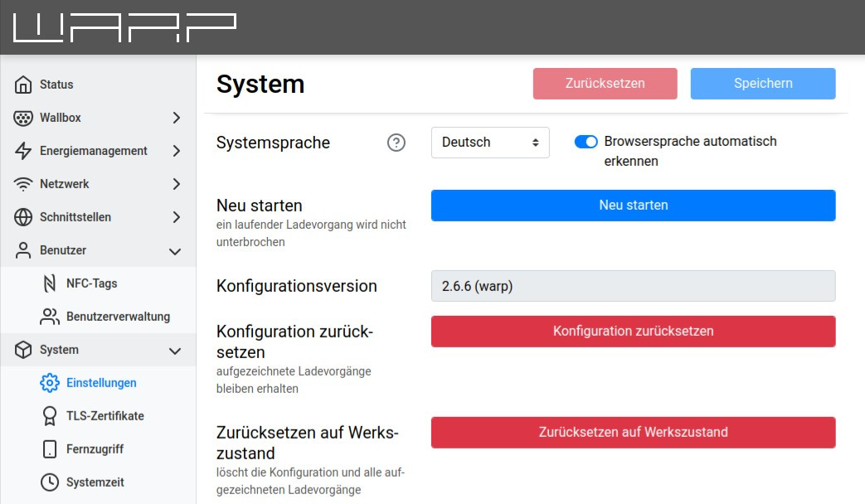Screen dimensions: 865x504
Task: Click the Status house icon
Action: pyautogui.click(x=23, y=85)
